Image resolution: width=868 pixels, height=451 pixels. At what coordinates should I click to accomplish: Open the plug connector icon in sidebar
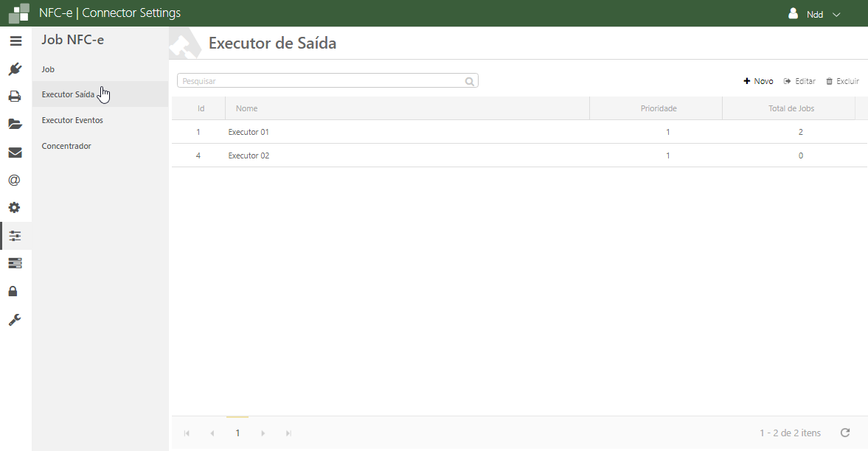point(15,69)
